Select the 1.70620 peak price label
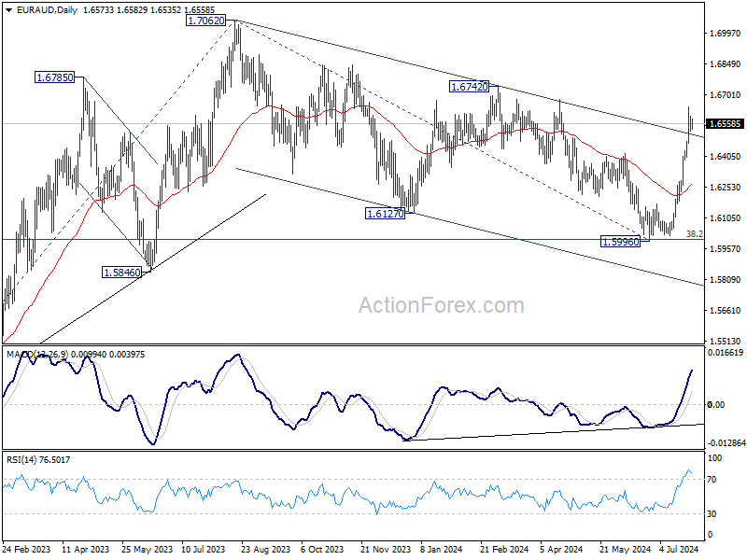 click(x=205, y=21)
